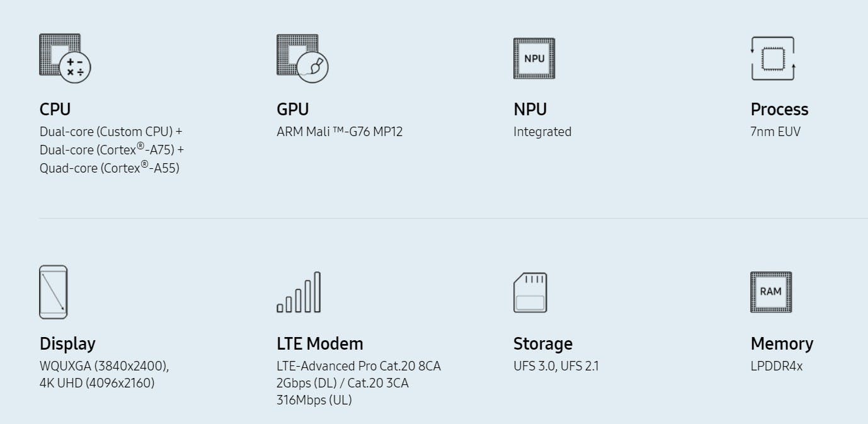This screenshot has height=424, width=868.
Task: Select the RAM chip Memory icon
Action: pos(771,292)
